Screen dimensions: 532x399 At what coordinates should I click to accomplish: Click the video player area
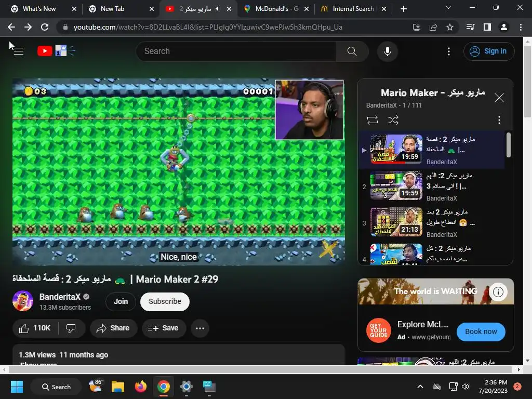click(x=179, y=171)
